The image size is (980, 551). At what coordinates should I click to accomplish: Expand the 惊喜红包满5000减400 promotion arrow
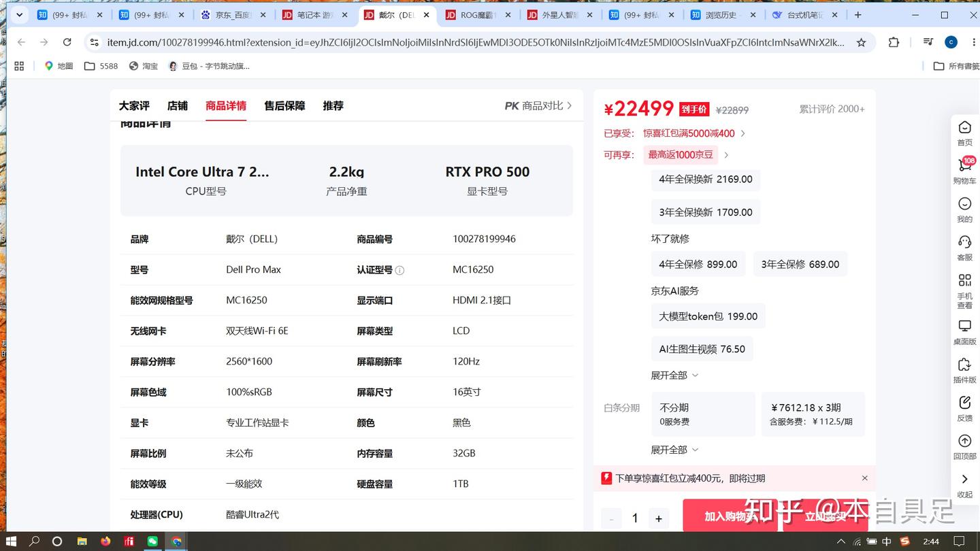click(743, 133)
